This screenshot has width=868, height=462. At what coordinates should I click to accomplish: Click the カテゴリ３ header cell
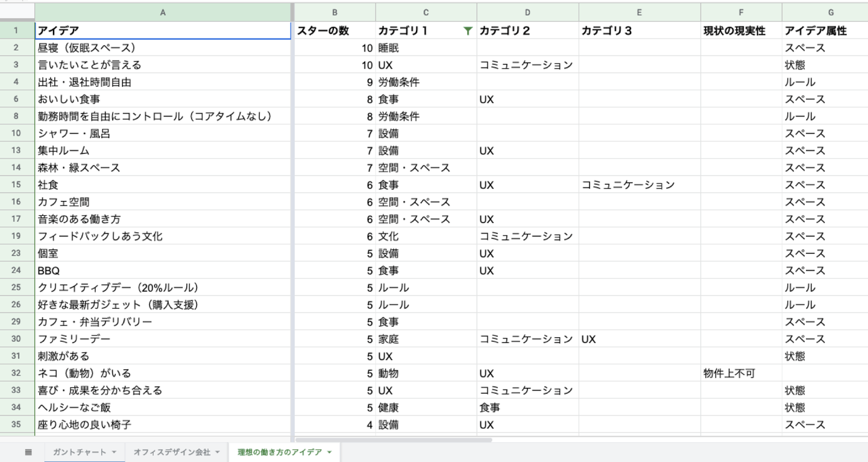[x=640, y=31]
